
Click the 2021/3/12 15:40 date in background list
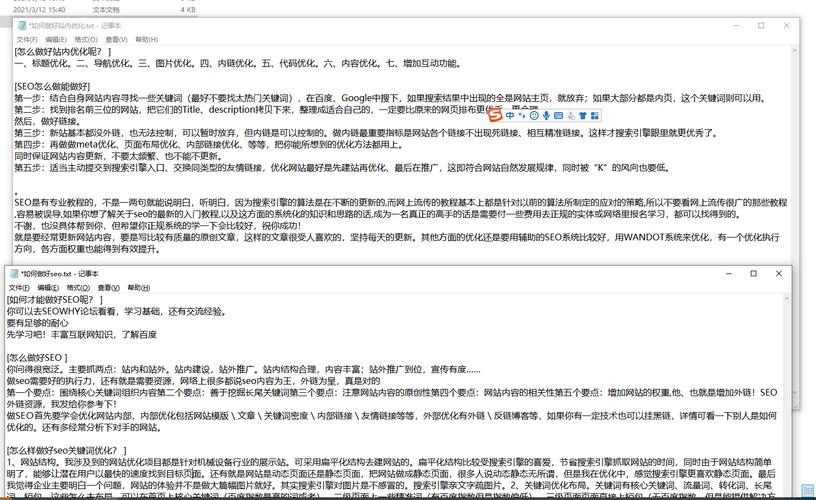pyautogui.click(x=39, y=10)
